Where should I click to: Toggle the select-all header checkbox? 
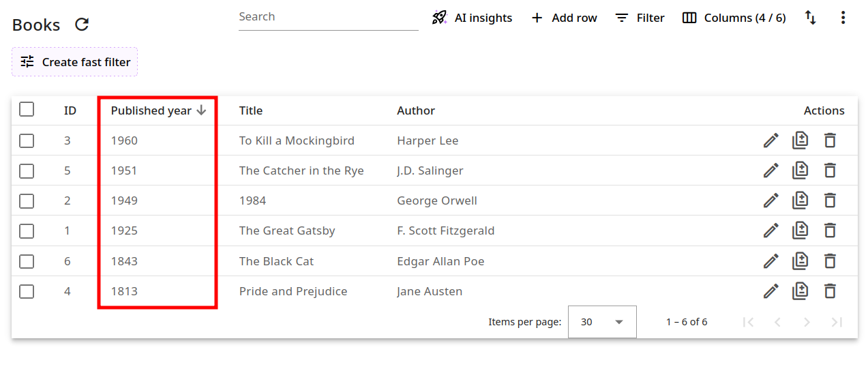tap(27, 110)
